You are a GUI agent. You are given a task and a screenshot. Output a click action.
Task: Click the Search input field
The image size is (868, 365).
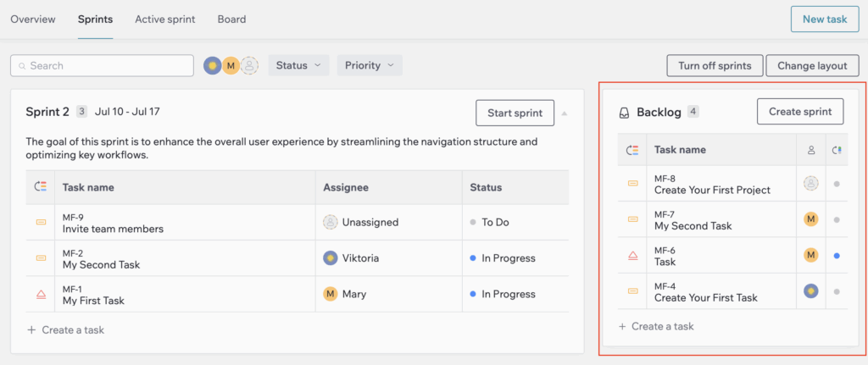(102, 65)
